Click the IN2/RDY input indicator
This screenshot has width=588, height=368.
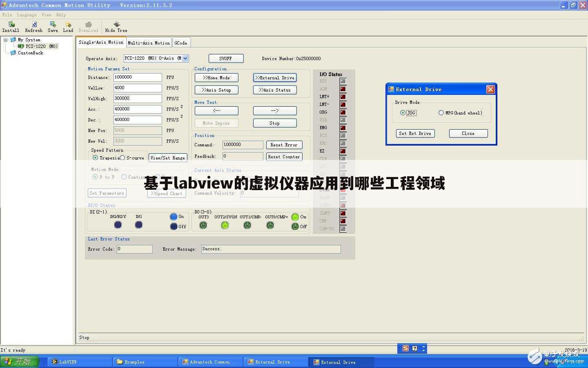[118, 224]
